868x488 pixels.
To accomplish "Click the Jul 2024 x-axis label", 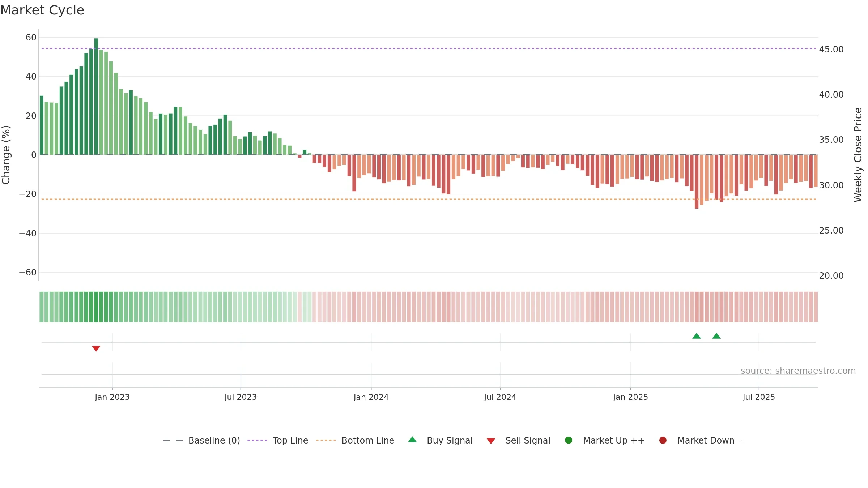I will click(x=500, y=397).
